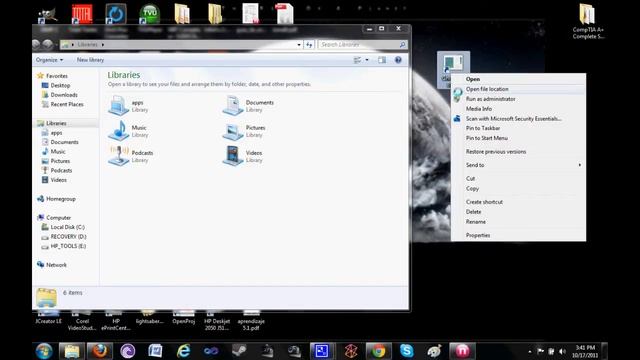Show hidden system tray icons
Screen dimensions: 640x360
tap(530, 351)
